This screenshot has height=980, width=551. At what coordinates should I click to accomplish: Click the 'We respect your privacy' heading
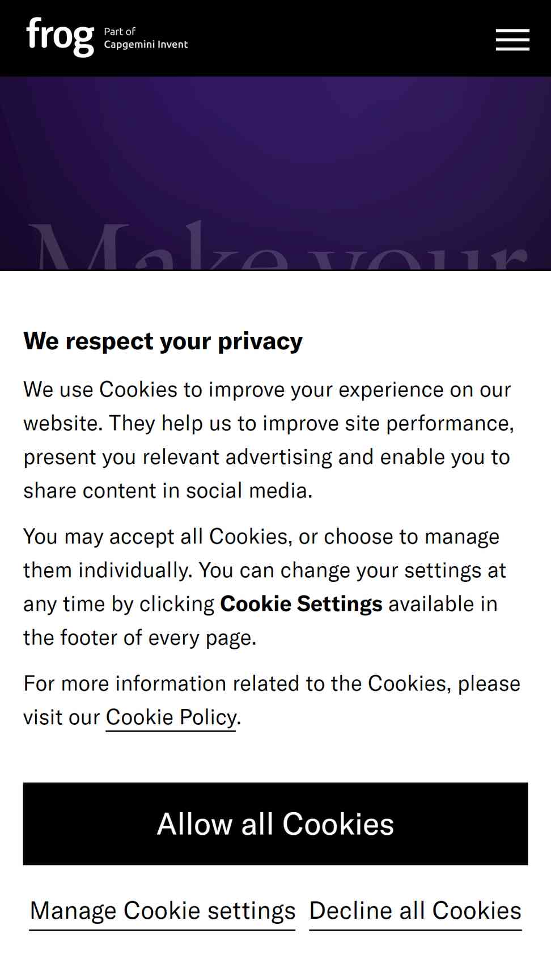(x=163, y=341)
